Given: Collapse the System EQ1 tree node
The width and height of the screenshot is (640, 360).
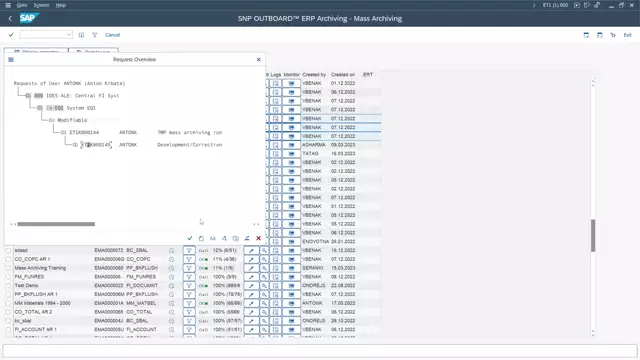Looking at the screenshot, I should click(40, 108).
